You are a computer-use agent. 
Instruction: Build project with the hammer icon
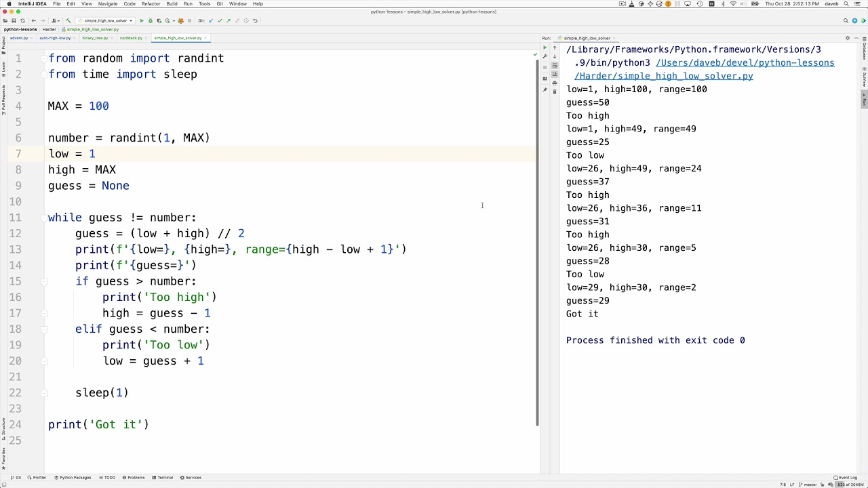[68, 21]
